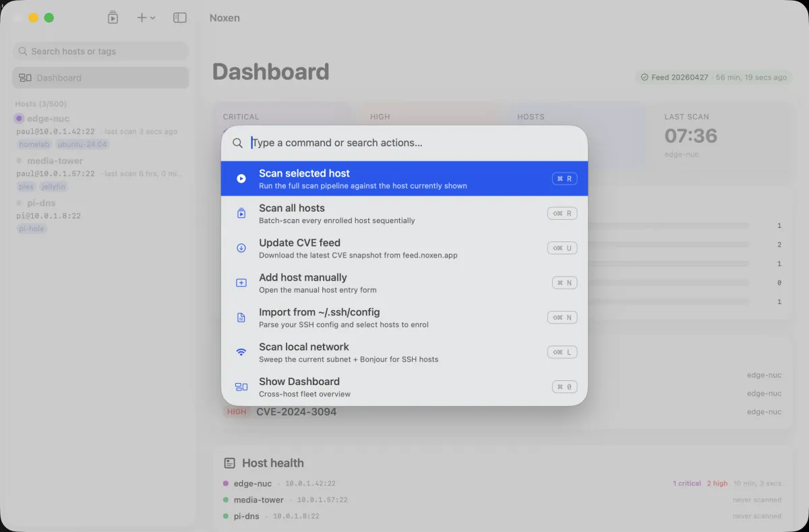Select the Dashboard grid icon in the sidebar
Screen dimensions: 809x532
pos(24,77)
